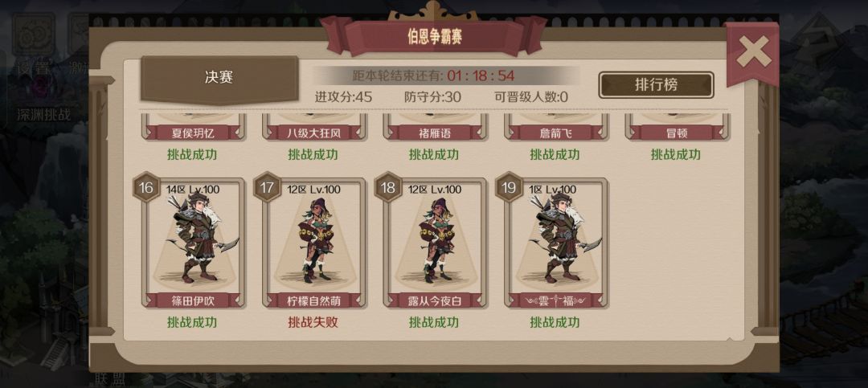Viewport: 868px width, 388px height.
Task: Select the 褚雁语 name banner
Action: pos(435,133)
